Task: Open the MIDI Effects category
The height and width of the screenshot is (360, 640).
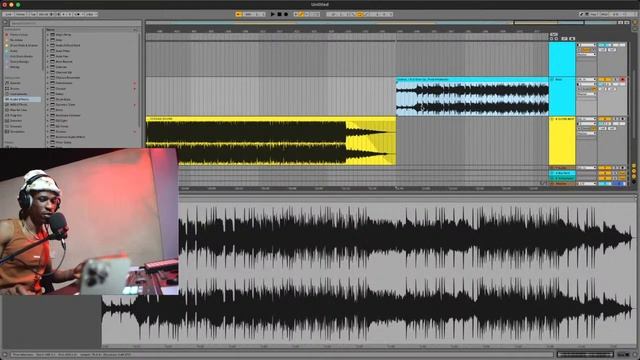Action: [19, 104]
